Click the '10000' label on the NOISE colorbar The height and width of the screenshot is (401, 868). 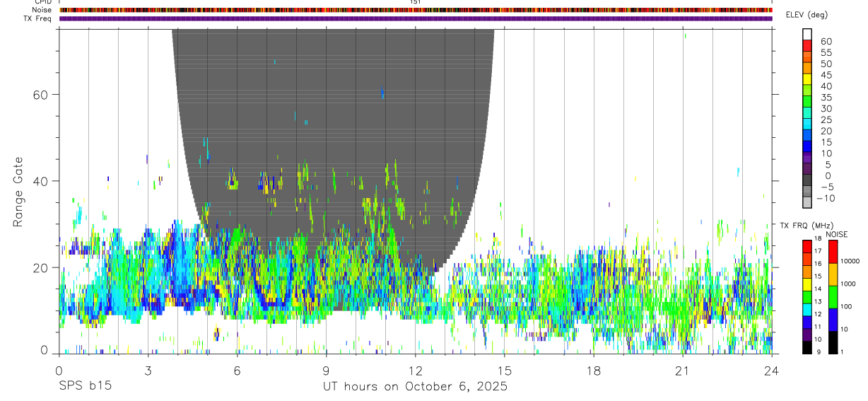850,262
